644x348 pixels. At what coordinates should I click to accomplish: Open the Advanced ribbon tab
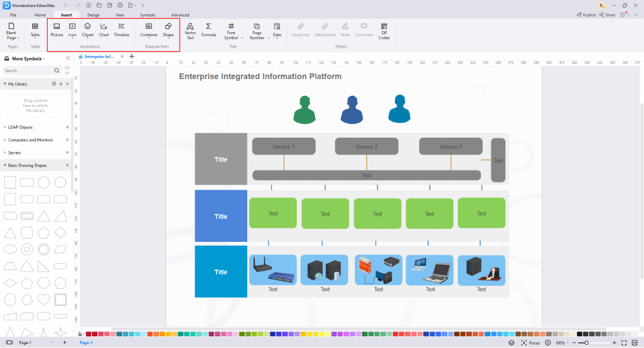(x=180, y=14)
